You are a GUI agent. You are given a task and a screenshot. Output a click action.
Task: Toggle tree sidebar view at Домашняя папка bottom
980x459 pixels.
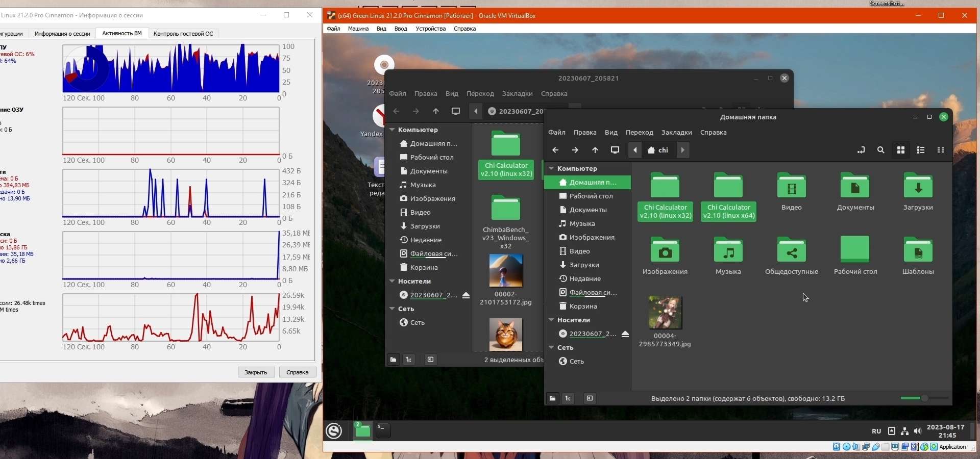pyautogui.click(x=568, y=398)
